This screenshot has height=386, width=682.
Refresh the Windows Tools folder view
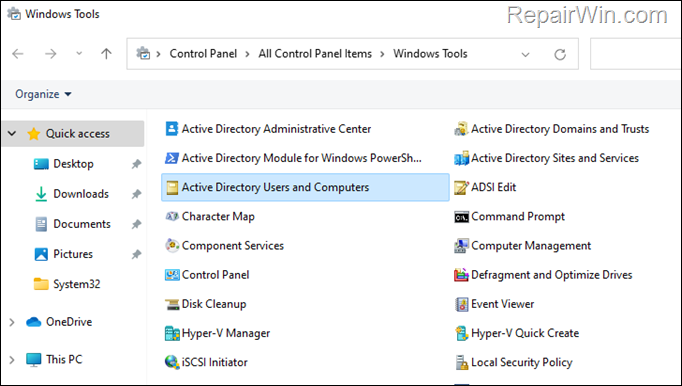560,54
